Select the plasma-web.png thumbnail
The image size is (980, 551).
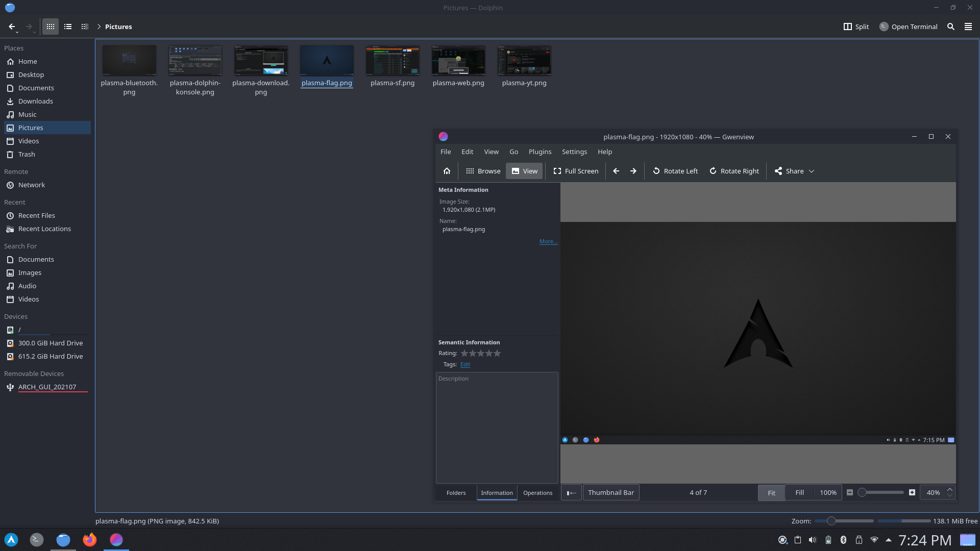click(x=458, y=66)
